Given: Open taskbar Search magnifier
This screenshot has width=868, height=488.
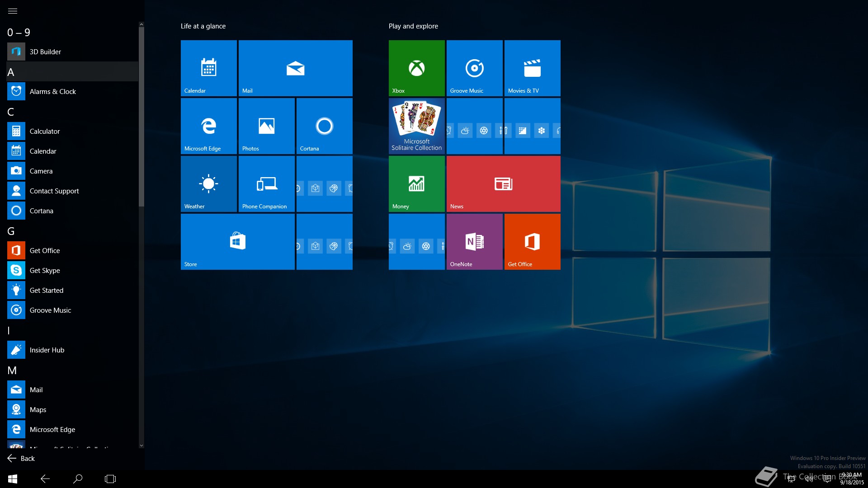Looking at the screenshot, I should tap(78, 479).
